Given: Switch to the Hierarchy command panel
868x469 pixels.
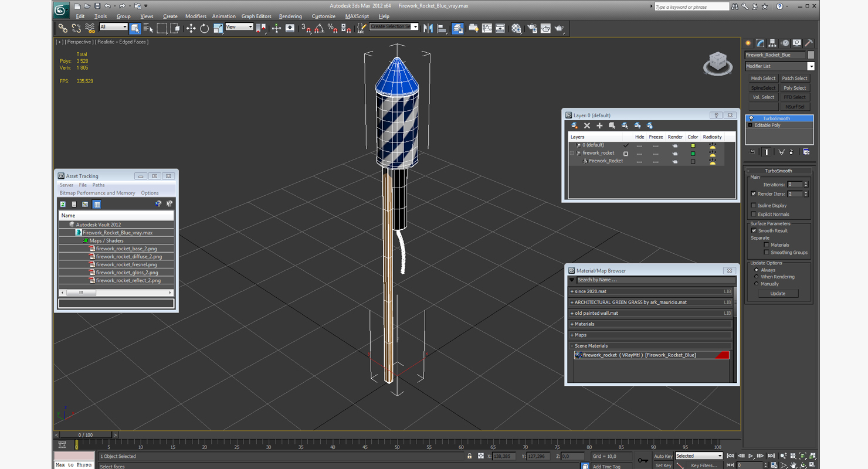Looking at the screenshot, I should [772, 43].
